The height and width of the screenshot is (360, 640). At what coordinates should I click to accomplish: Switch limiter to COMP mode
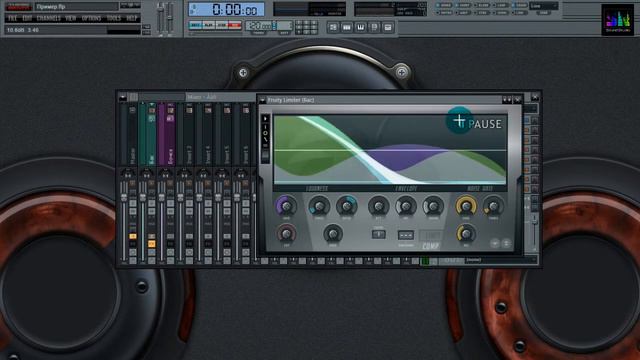pos(431,246)
